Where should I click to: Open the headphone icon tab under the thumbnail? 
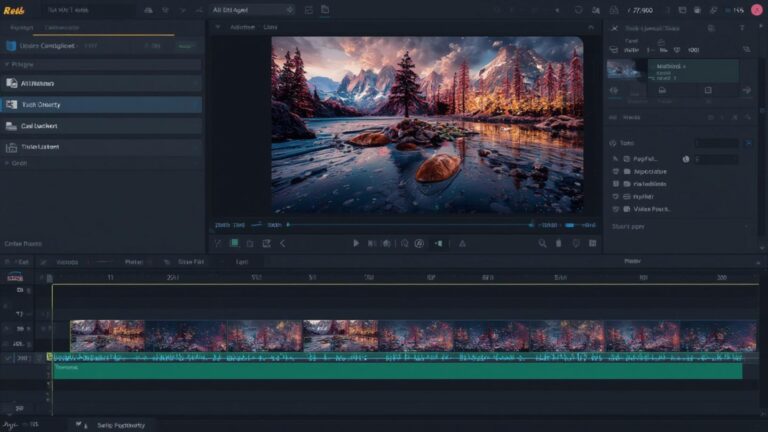(x=662, y=90)
